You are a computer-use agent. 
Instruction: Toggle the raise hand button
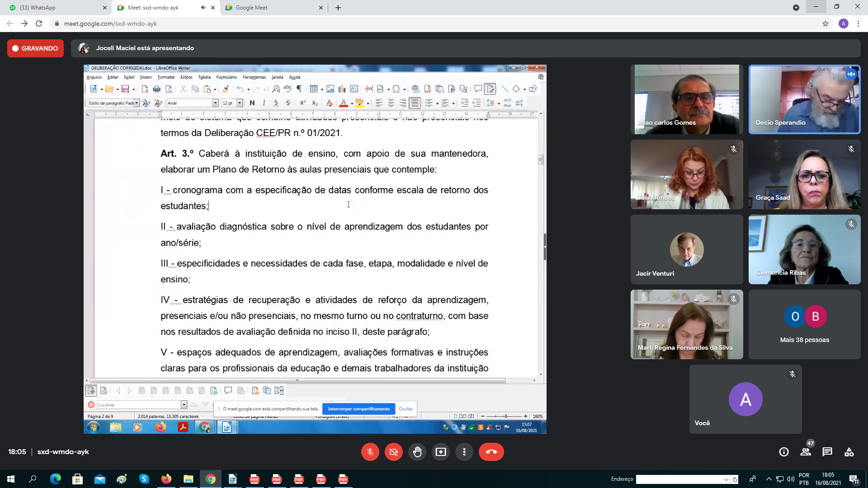(x=417, y=452)
